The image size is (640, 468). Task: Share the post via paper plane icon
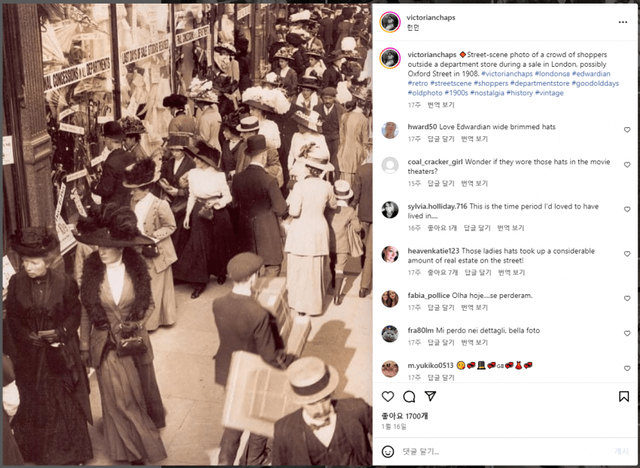[431, 396]
